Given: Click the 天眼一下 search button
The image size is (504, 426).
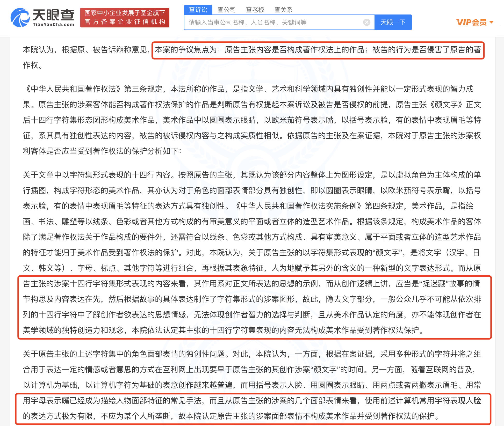Looking at the screenshot, I should [x=393, y=23].
